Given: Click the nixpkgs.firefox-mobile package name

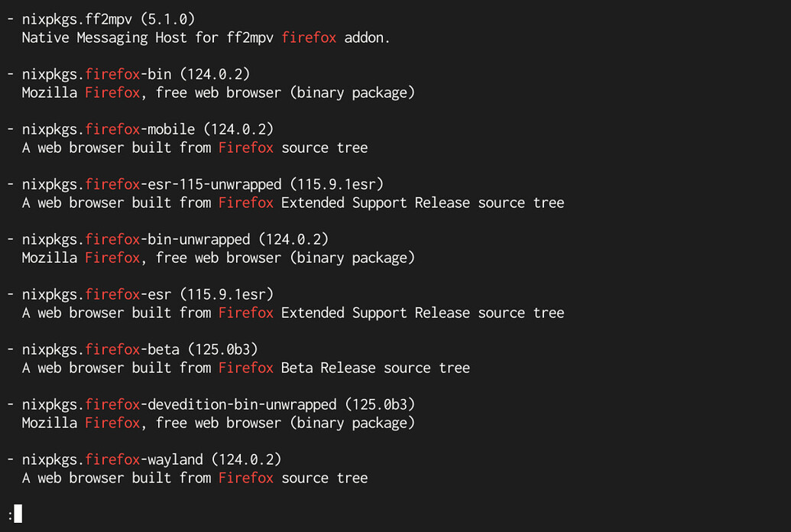Looking at the screenshot, I should tap(109, 129).
